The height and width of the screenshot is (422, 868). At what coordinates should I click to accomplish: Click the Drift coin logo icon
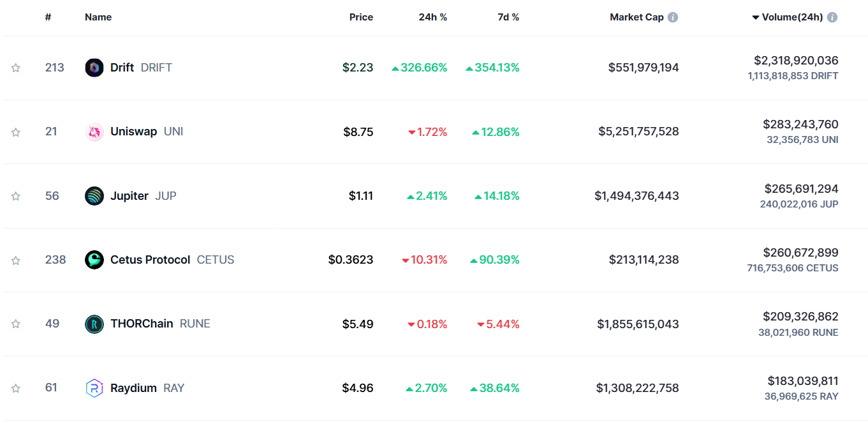click(94, 68)
